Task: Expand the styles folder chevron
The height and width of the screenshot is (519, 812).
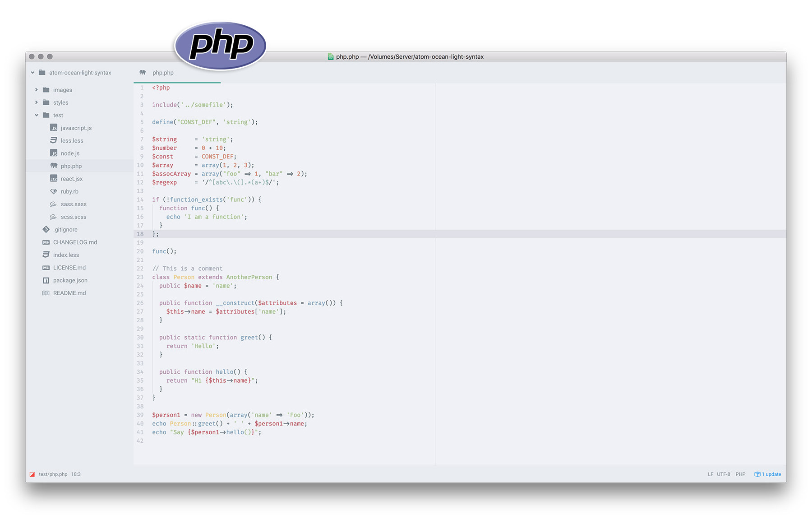Action: pyautogui.click(x=37, y=102)
